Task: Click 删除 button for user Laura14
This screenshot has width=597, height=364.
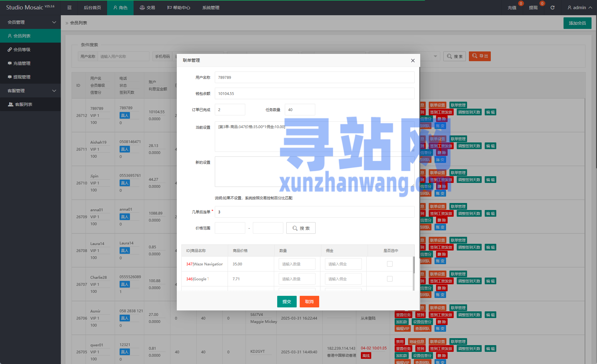Action: pos(442,254)
